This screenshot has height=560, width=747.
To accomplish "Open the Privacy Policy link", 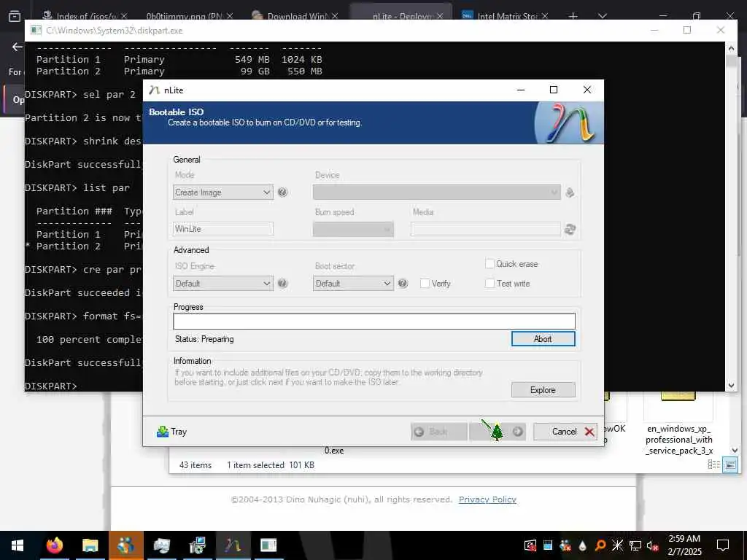I will tap(487, 499).
